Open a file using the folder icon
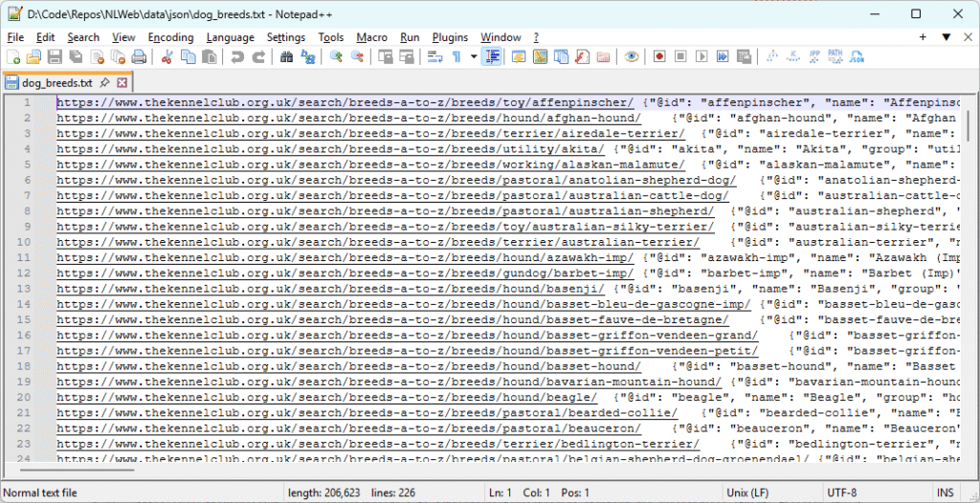The height and width of the screenshot is (503, 980). pos(33,57)
